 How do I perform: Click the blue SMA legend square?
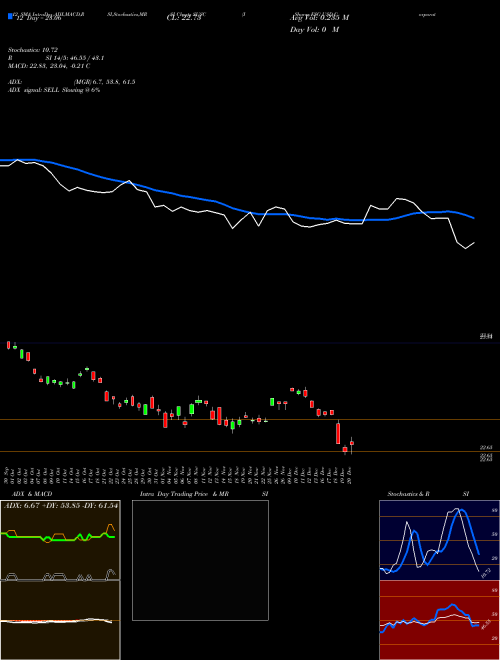10,16
